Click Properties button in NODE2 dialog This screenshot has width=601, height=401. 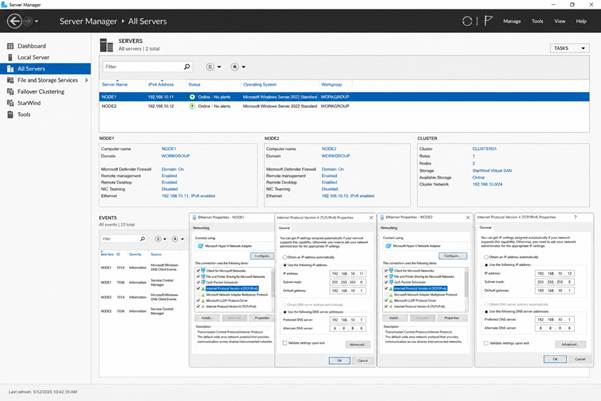pos(452,318)
